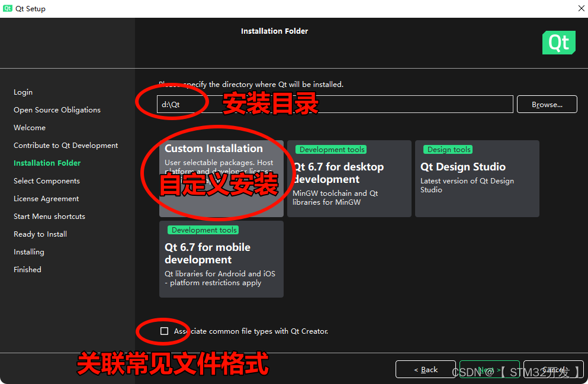Select Qt 6.7 for mobile development card
Image resolution: width=588 pixels, height=384 pixels.
click(x=221, y=259)
